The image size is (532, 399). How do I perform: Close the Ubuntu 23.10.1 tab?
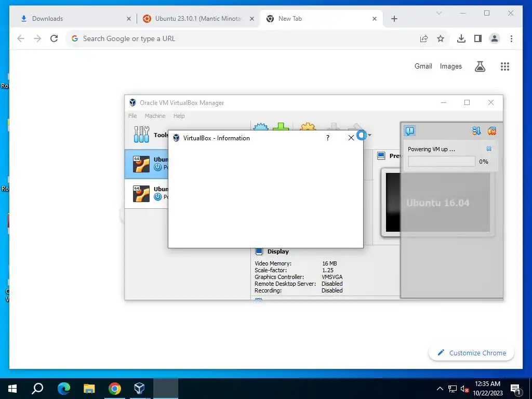coord(252,19)
